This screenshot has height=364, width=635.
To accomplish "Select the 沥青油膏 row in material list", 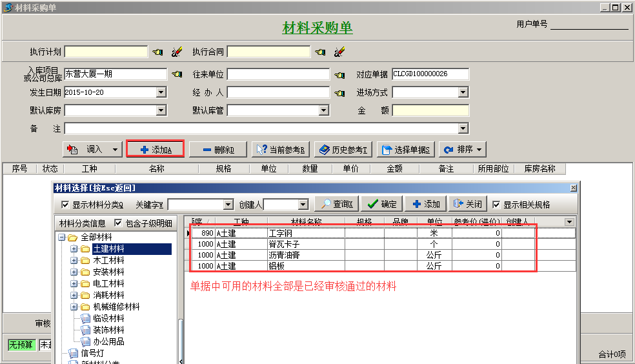I will pyautogui.click(x=285, y=255).
